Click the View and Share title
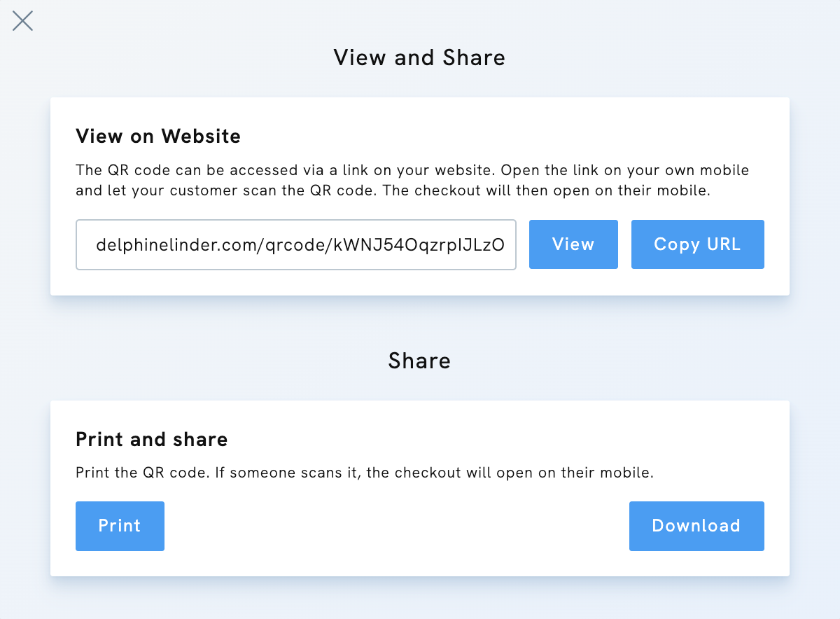 (419, 57)
